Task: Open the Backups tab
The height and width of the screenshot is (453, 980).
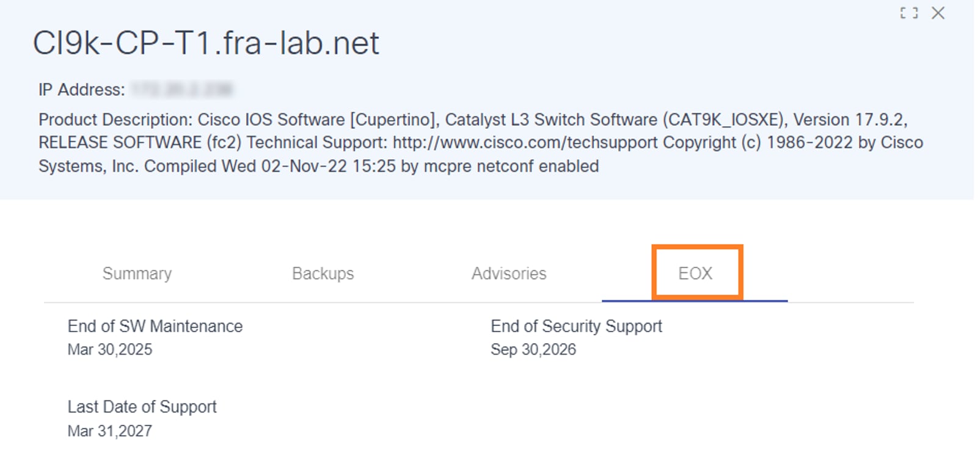Action: pos(323,274)
